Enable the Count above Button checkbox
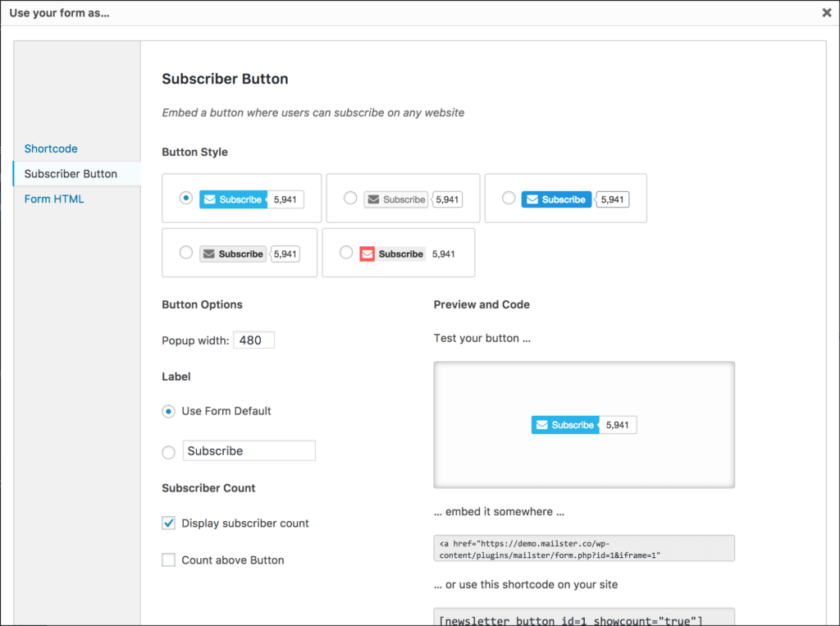This screenshot has width=840, height=626. pos(168,560)
